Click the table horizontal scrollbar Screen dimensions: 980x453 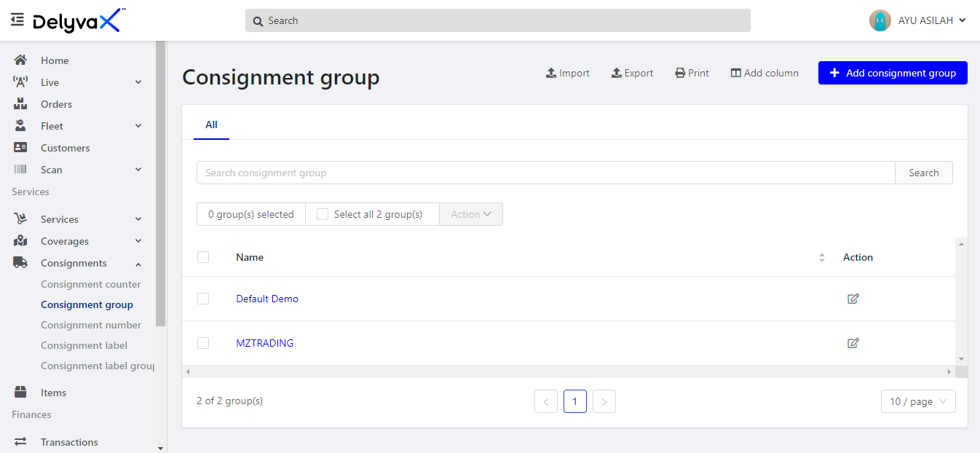(x=569, y=371)
